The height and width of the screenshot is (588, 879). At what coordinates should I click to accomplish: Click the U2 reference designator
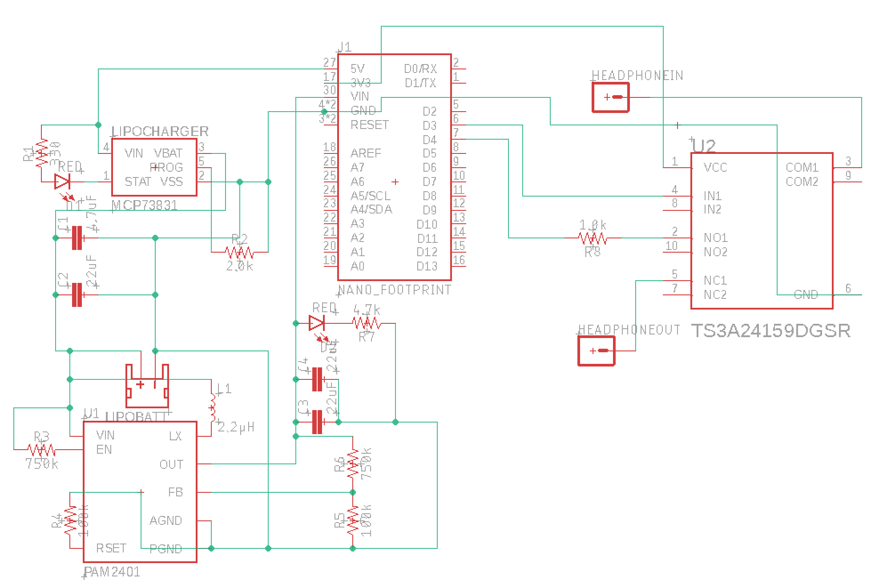(x=704, y=146)
